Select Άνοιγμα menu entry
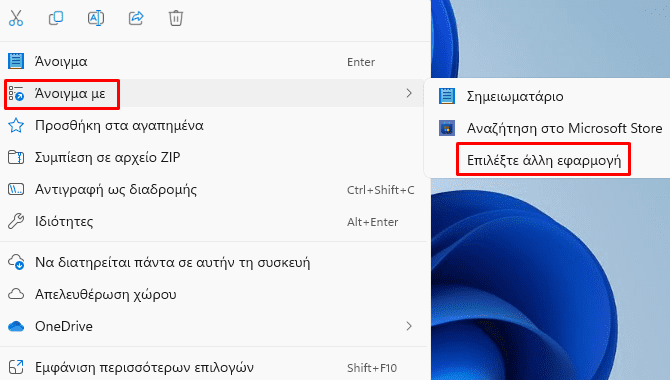This screenshot has height=380, width=670. (x=214, y=62)
